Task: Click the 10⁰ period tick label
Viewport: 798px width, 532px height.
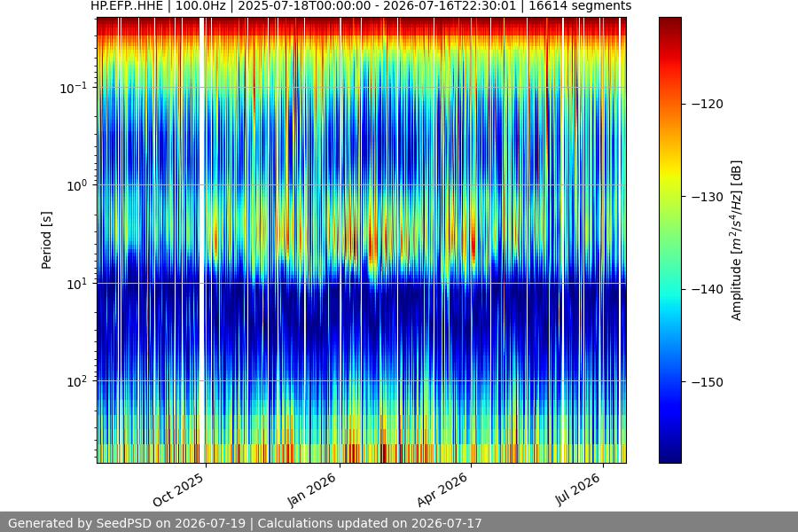Action: (77, 185)
